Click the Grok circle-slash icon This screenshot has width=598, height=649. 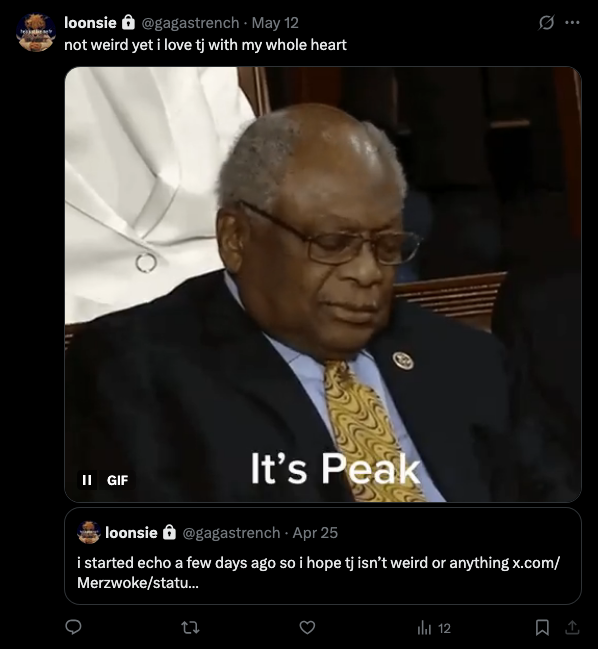coord(546,22)
